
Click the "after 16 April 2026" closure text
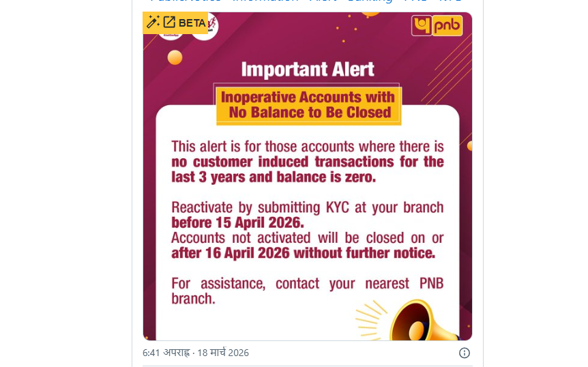tap(303, 253)
